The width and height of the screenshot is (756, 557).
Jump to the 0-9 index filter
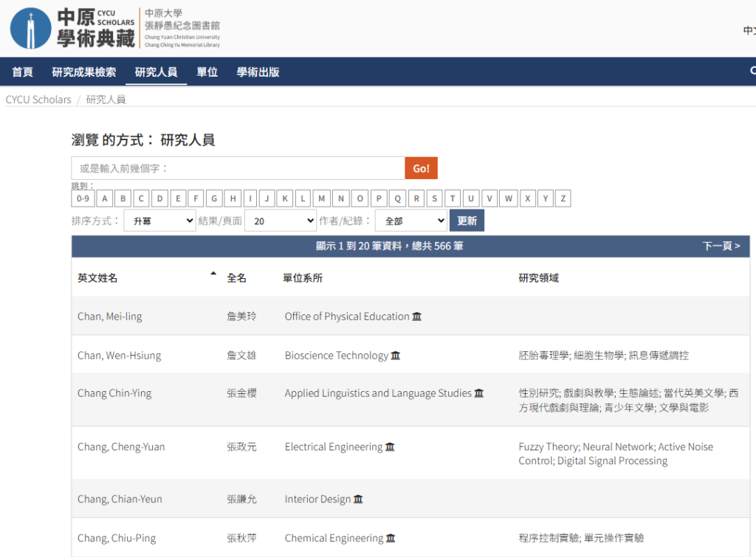(83, 198)
